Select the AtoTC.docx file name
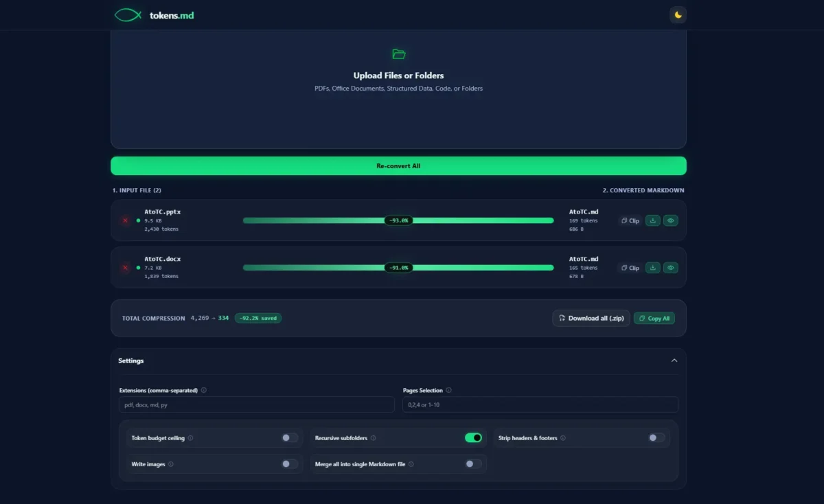This screenshot has width=824, height=504. [x=163, y=259]
